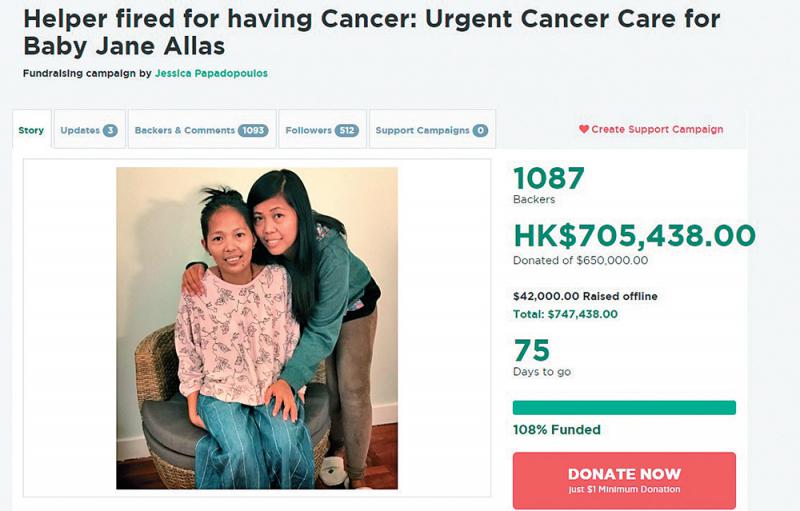Click the Followers count badge showing 512

pos(347,131)
